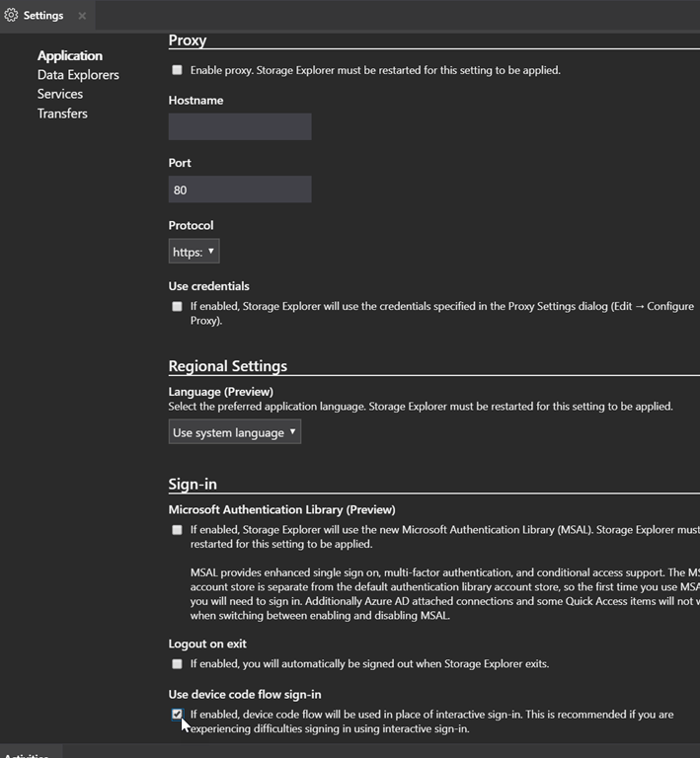Screen dimensions: 700x758
Task: Close the Settings tab
Action: coord(82,16)
